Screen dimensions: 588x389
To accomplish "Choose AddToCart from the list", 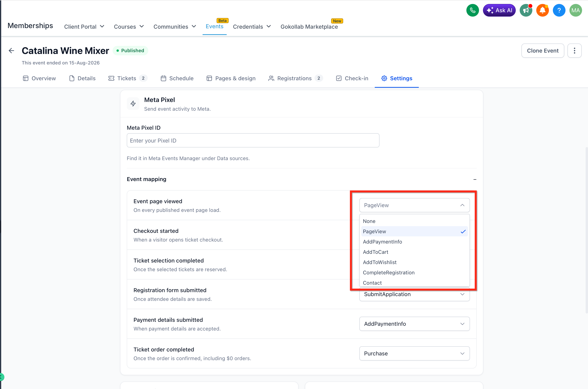I will click(415, 252).
